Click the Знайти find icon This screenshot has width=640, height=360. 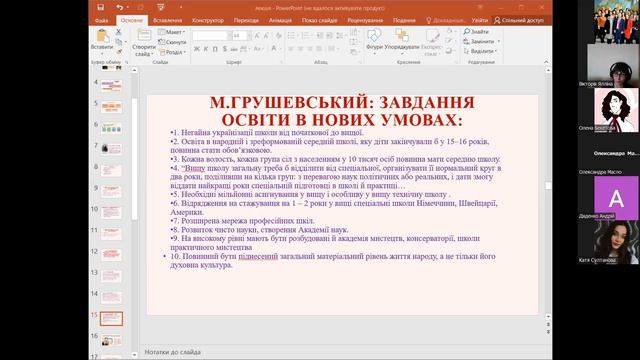pyautogui.click(x=467, y=31)
